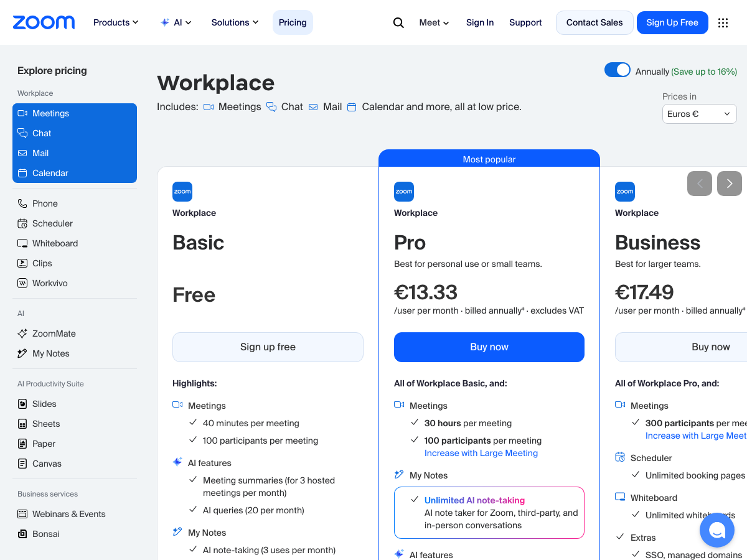Click the Scheduler calendar icon in Business plan
The image size is (747, 560).
click(620, 458)
